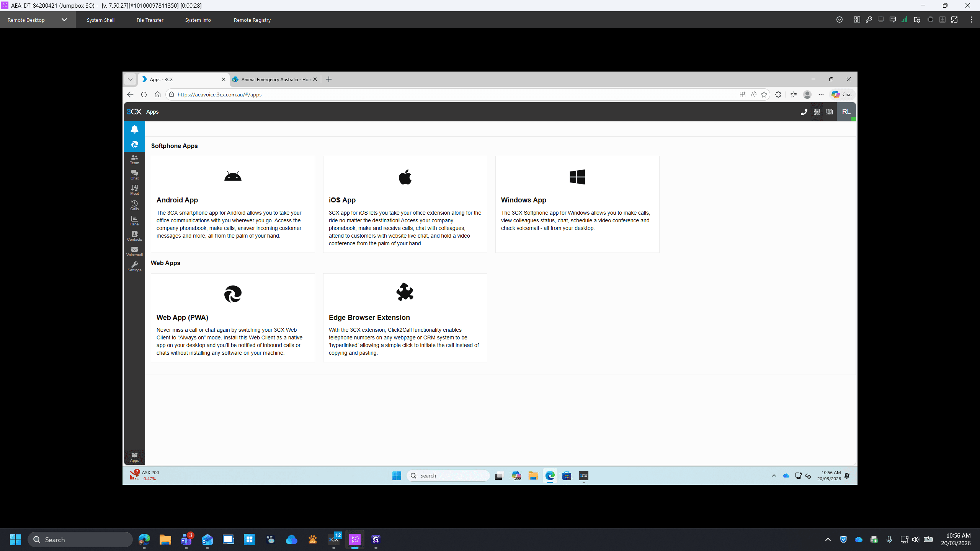Open Edge Settings and more menu
The width and height of the screenshot is (980, 551).
click(821, 95)
